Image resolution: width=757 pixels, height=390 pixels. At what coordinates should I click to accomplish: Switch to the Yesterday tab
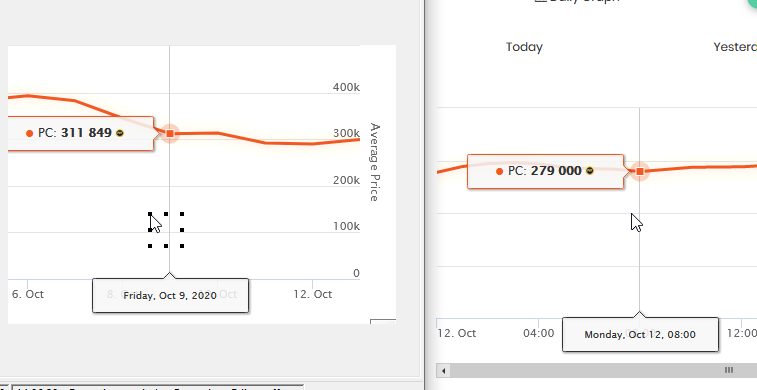coord(735,47)
